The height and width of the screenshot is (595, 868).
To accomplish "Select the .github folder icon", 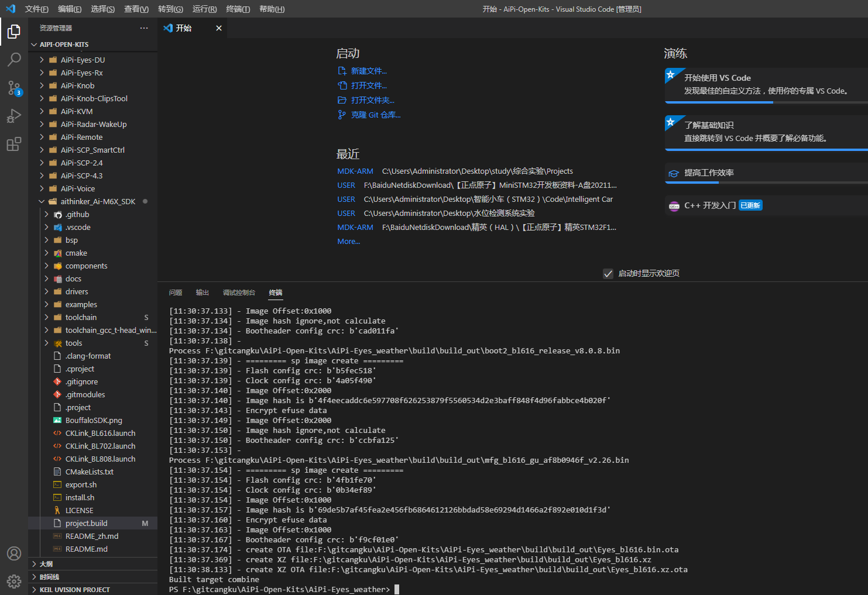I will click(x=58, y=215).
